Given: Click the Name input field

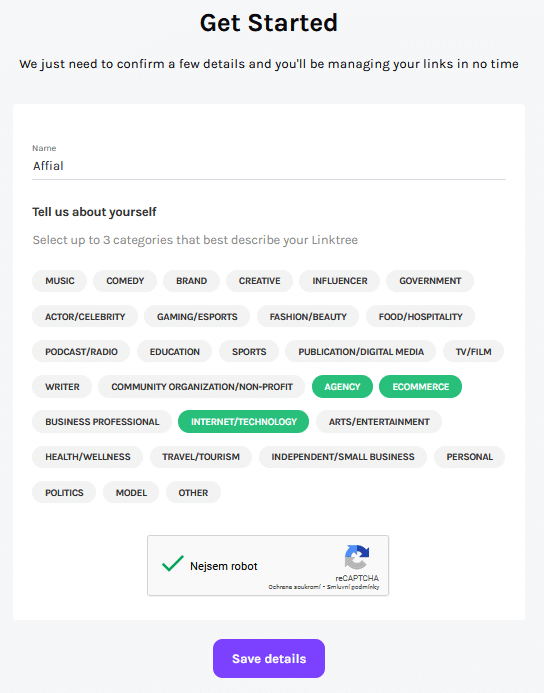Looking at the screenshot, I should point(269,166).
